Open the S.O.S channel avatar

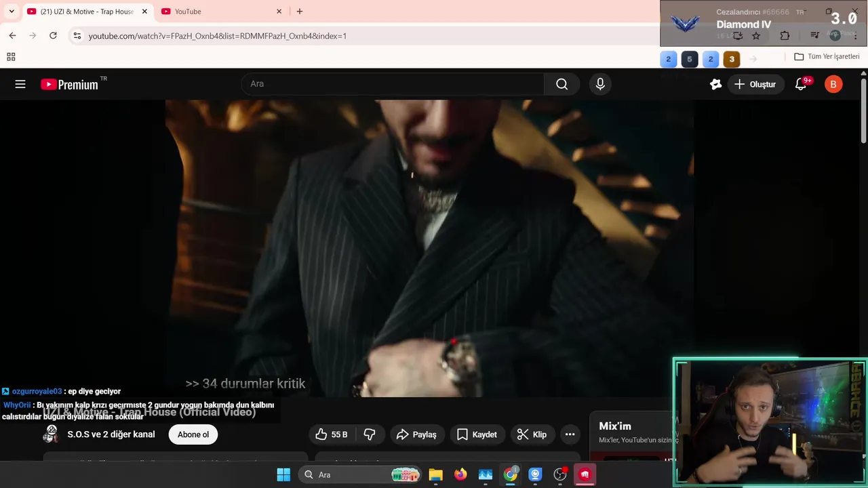tap(51, 434)
